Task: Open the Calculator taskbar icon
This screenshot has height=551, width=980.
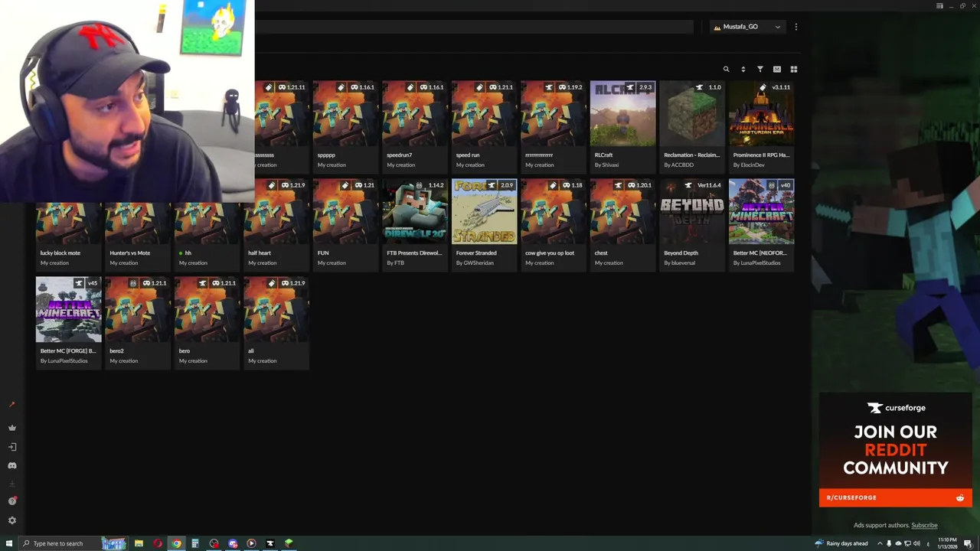Action: click(195, 543)
